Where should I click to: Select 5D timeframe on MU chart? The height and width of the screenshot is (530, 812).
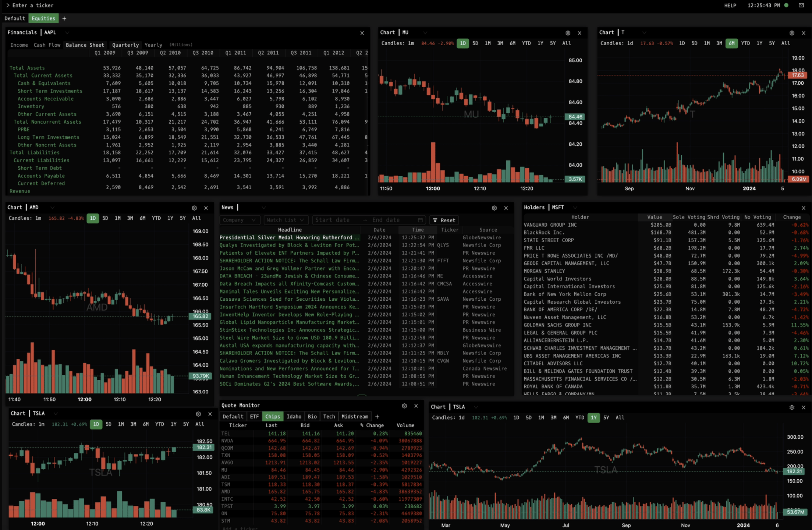click(x=475, y=43)
